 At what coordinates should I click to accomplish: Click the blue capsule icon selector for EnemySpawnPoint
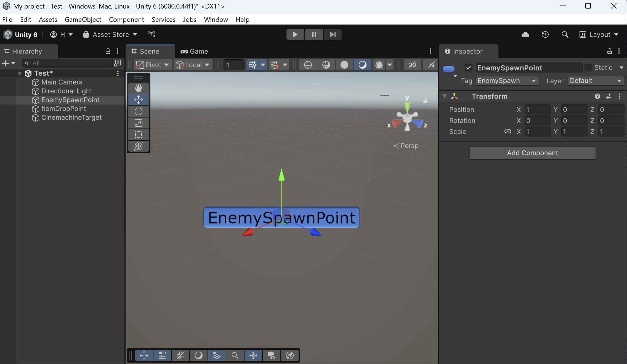[x=448, y=69]
